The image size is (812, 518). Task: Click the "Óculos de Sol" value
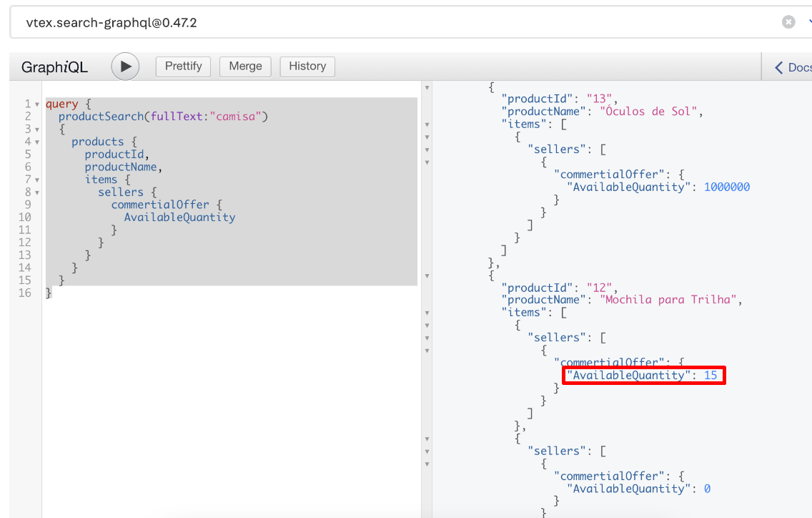click(649, 112)
